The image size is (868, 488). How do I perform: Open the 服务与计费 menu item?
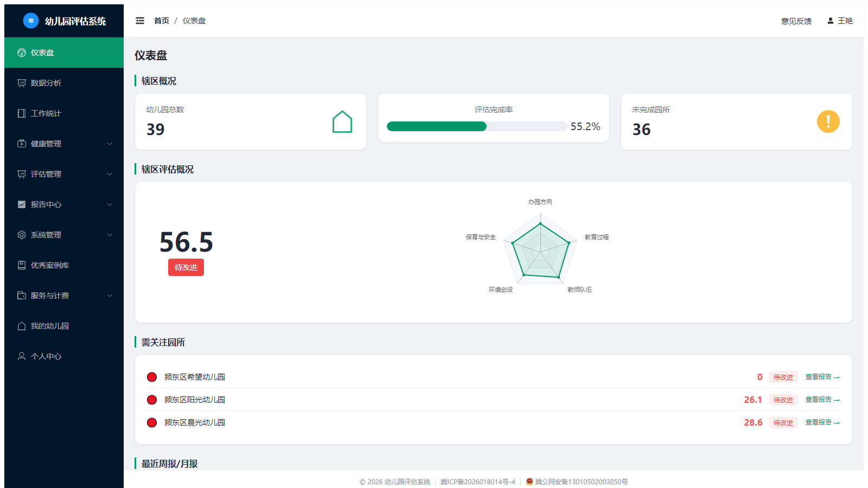pyautogui.click(x=64, y=296)
